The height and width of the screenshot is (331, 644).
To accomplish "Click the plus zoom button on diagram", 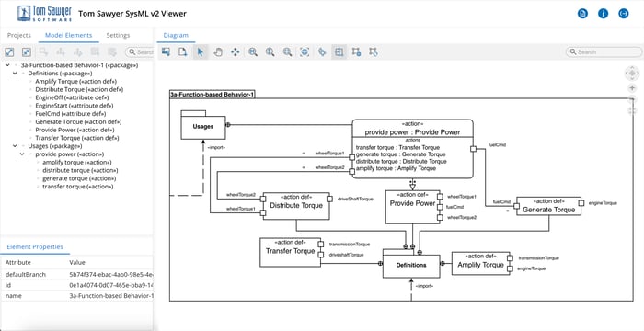I will [x=632, y=88].
